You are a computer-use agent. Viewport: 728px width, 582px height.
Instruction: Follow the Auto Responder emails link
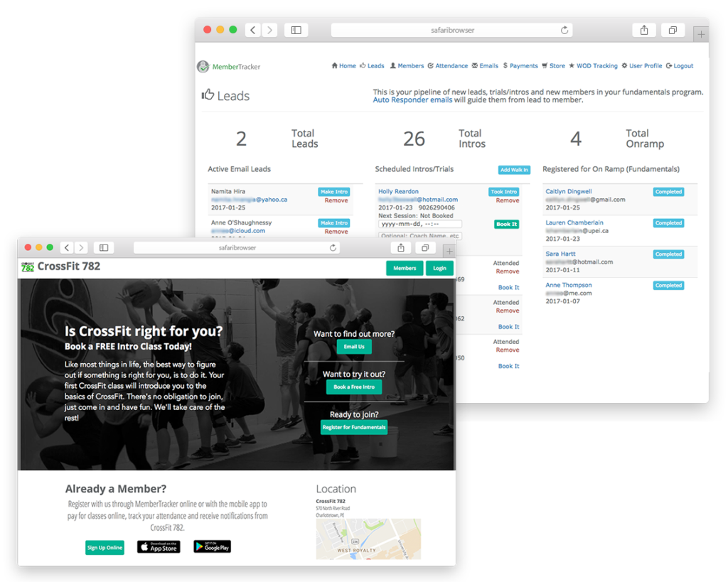[x=412, y=100]
